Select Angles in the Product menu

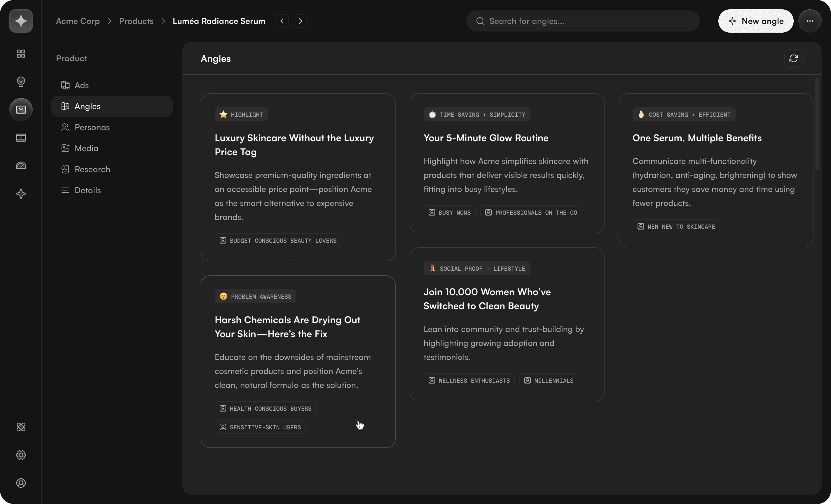[x=112, y=106]
